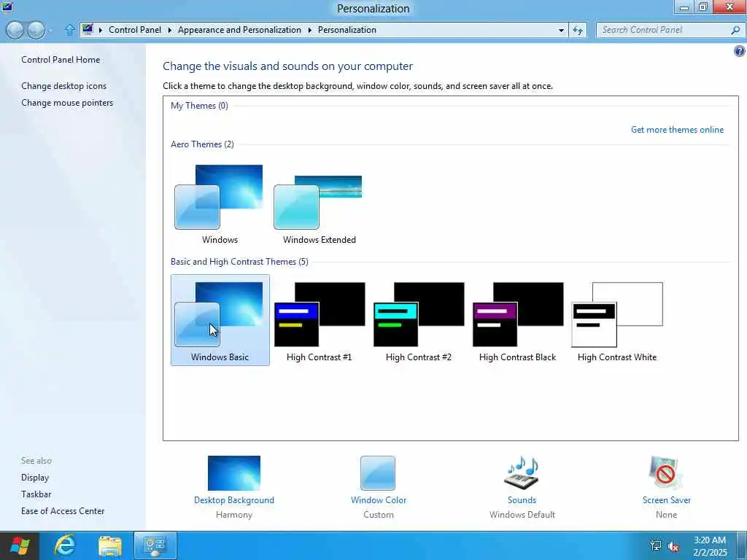Click the Window Color text link
The height and width of the screenshot is (560, 747).
[379, 500]
